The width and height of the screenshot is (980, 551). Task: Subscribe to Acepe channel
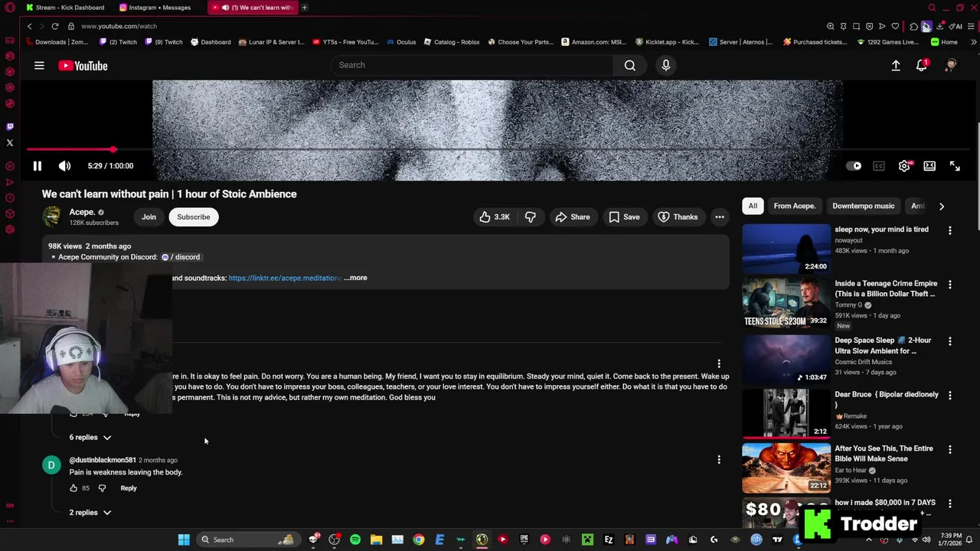pos(193,217)
